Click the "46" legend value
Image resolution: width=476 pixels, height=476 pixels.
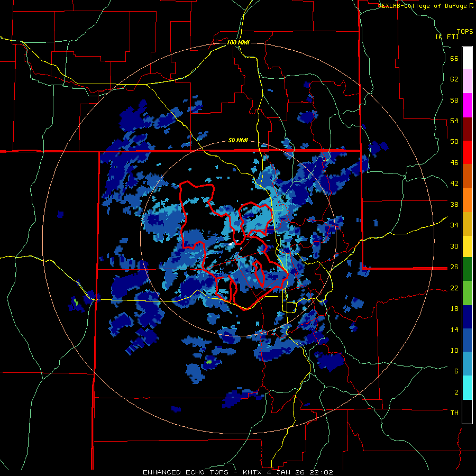(x=454, y=162)
